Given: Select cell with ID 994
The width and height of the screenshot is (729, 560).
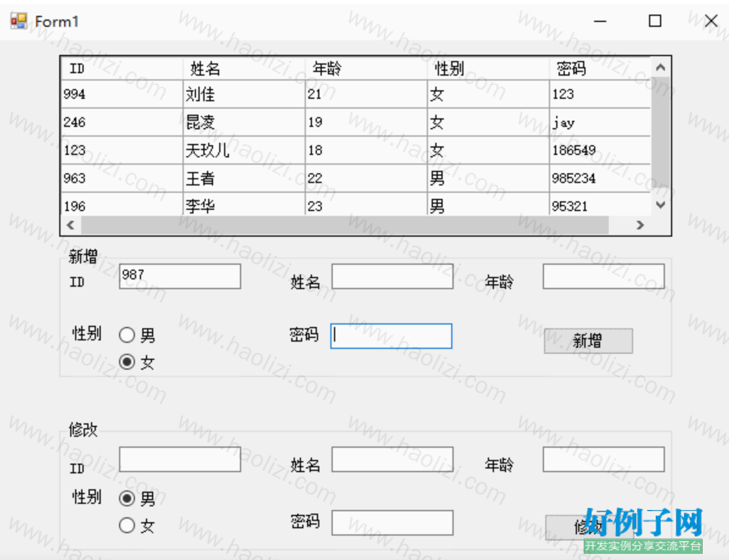Looking at the screenshot, I should coord(122,95).
